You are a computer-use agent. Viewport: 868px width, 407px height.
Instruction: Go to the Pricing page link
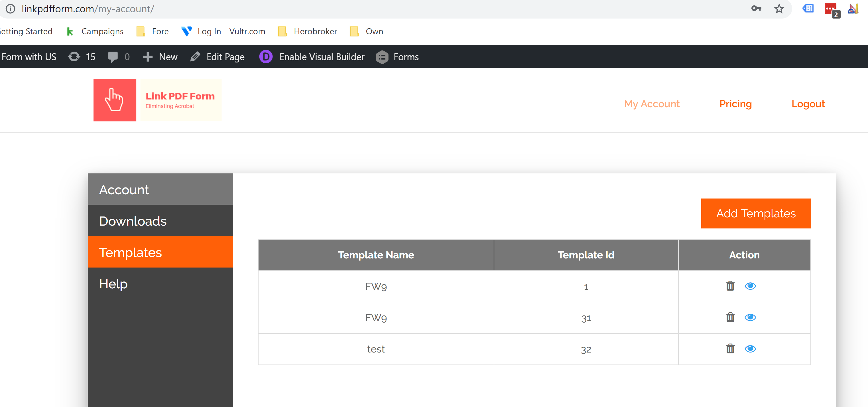click(x=735, y=104)
